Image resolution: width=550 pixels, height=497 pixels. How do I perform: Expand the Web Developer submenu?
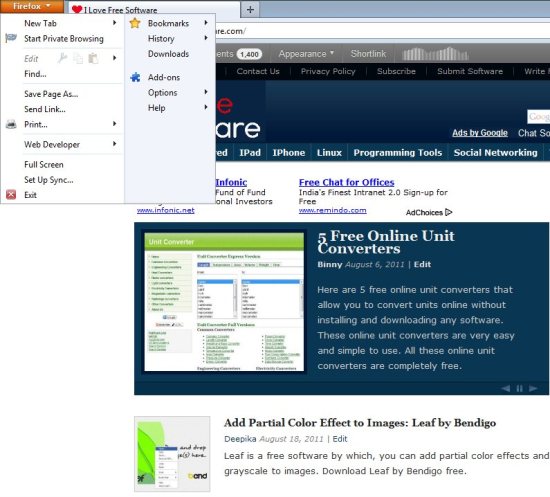coord(69,144)
